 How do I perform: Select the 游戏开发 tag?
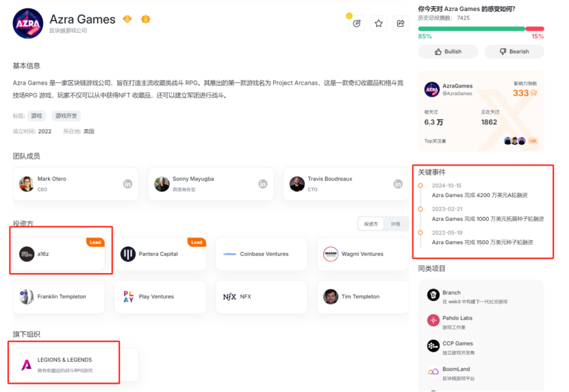tap(66, 116)
